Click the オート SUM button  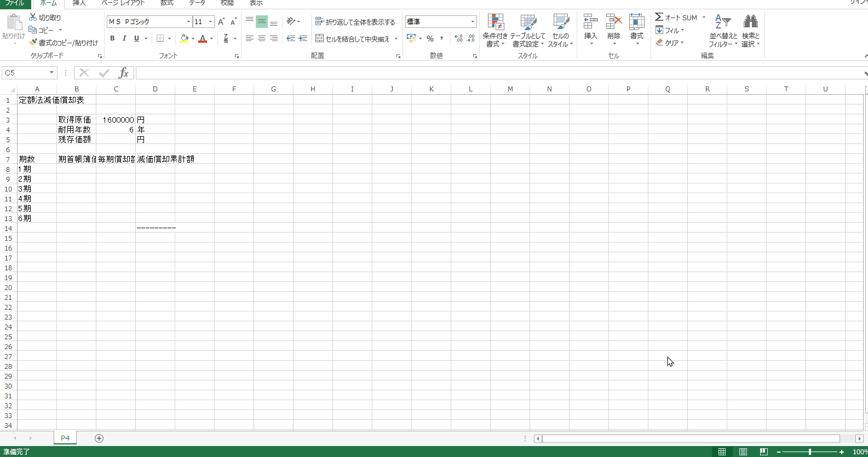(x=676, y=18)
